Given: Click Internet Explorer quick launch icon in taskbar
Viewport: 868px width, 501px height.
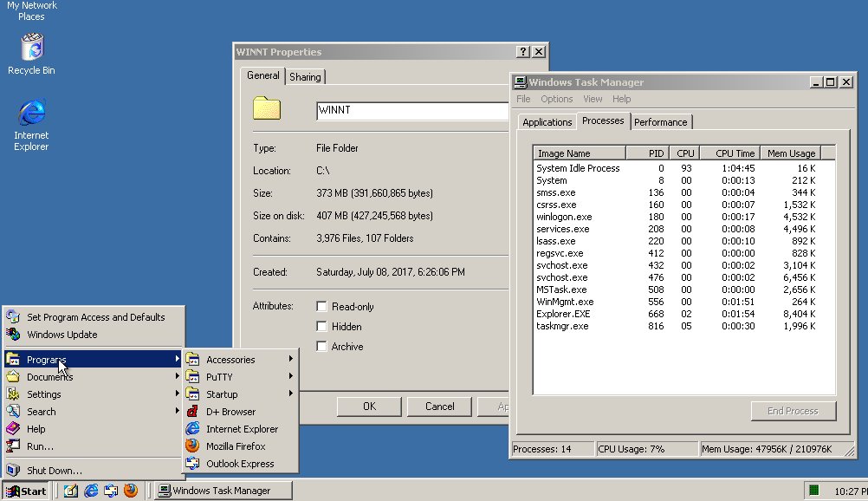Looking at the screenshot, I should (91, 491).
